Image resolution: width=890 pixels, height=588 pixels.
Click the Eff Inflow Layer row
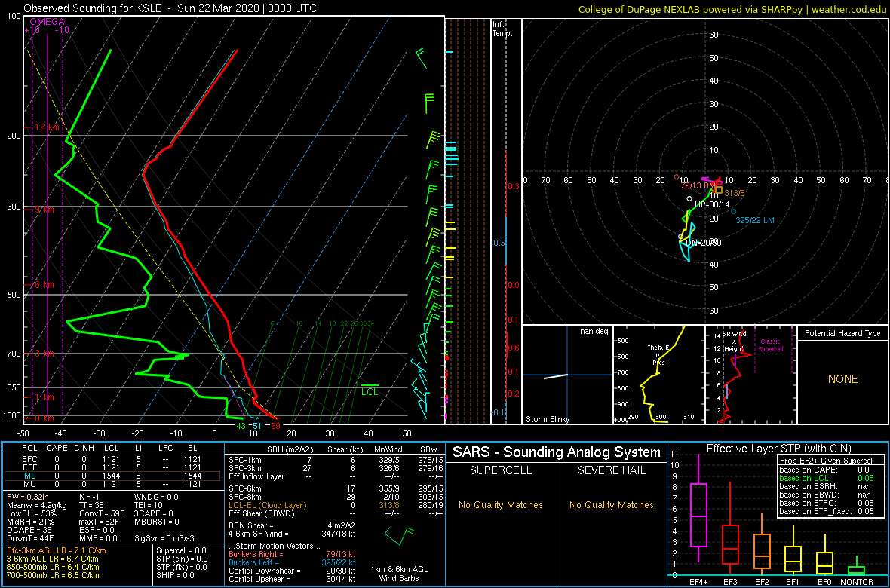pos(335,476)
